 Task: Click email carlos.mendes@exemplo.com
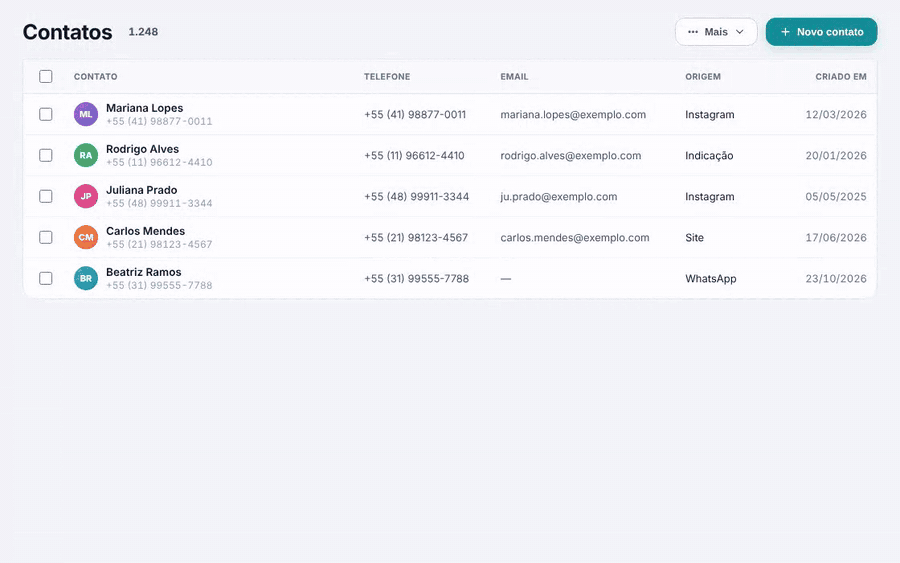(x=575, y=238)
